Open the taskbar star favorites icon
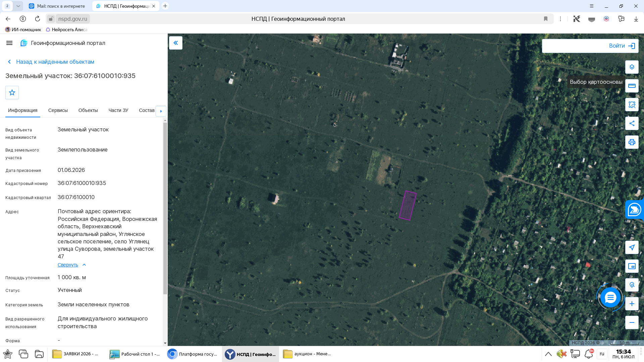Viewport: 644px width, 362px height. click(x=8, y=354)
